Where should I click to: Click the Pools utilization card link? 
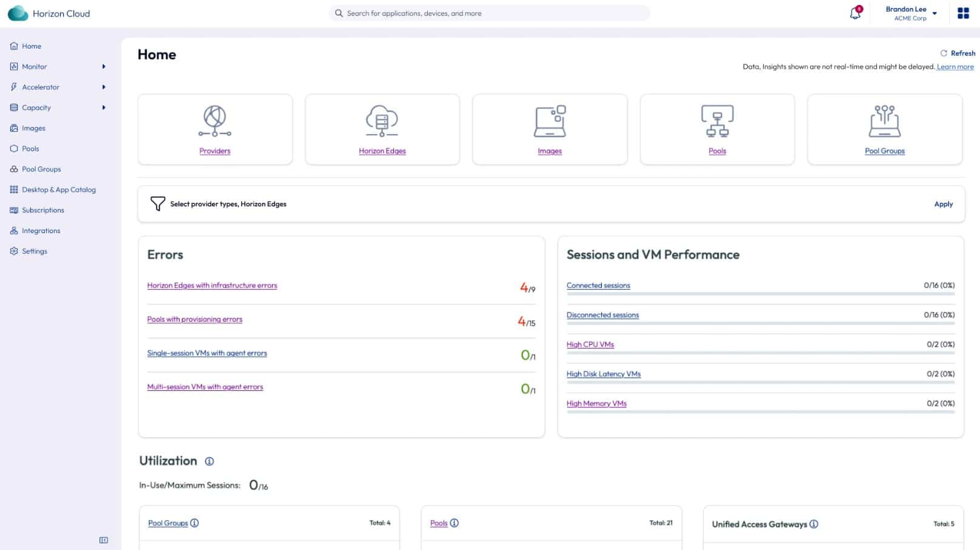[439, 523]
